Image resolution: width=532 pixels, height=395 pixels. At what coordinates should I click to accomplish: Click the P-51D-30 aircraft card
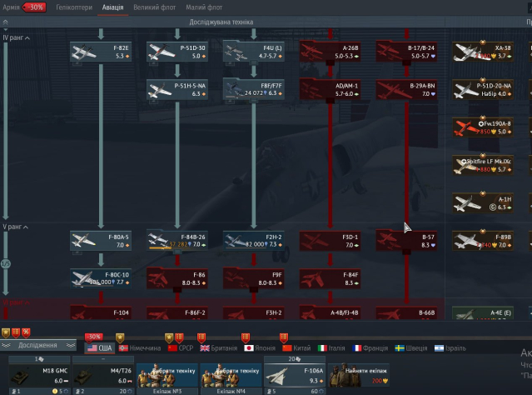[x=177, y=52]
